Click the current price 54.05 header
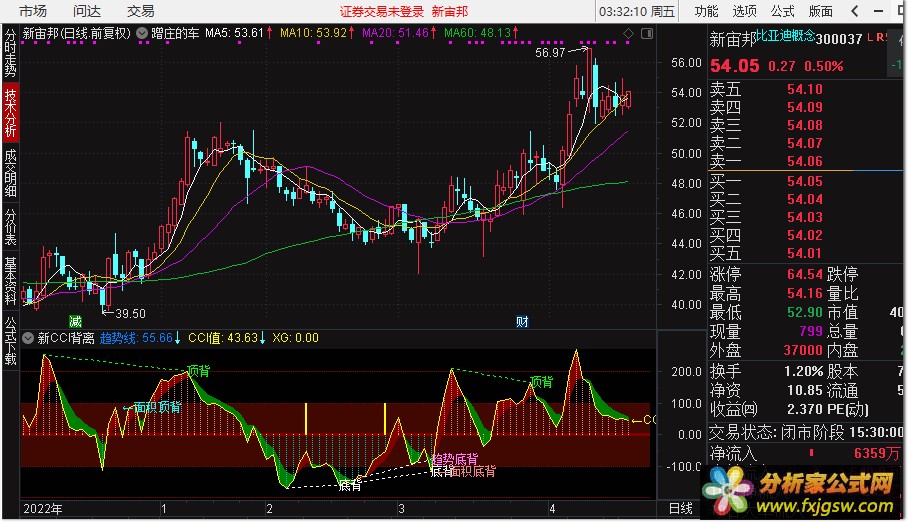 coord(735,66)
